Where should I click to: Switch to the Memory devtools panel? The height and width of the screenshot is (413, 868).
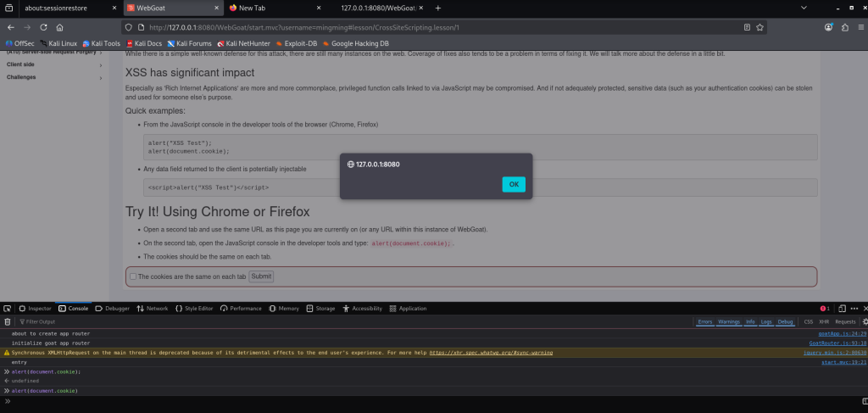[x=284, y=309]
